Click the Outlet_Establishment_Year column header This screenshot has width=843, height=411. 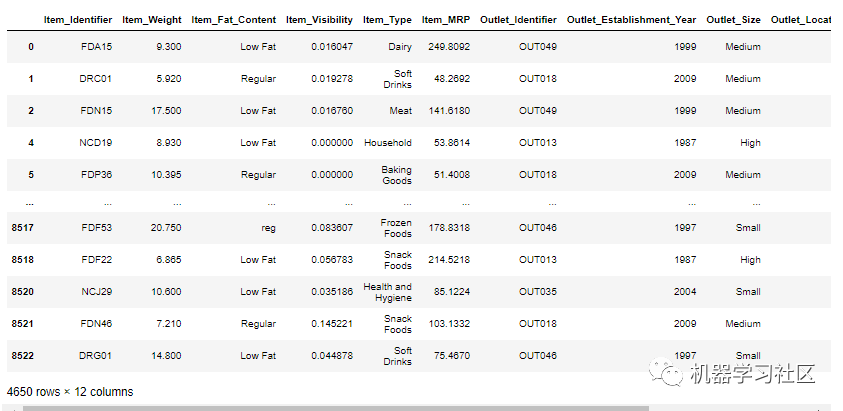coord(631,20)
